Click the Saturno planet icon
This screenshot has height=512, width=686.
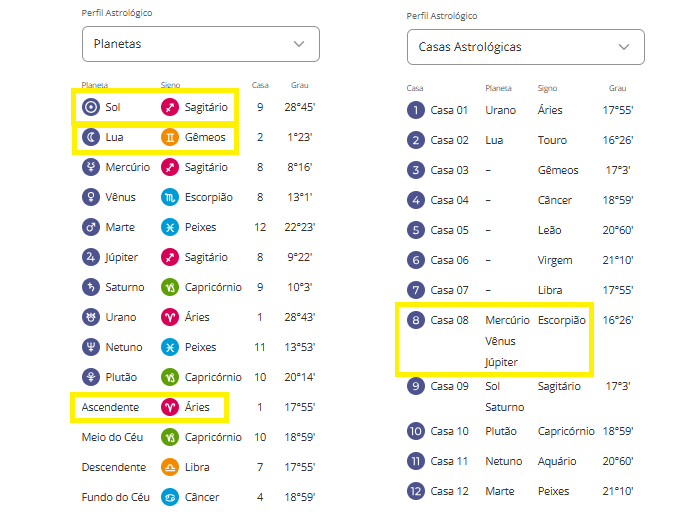click(x=91, y=287)
